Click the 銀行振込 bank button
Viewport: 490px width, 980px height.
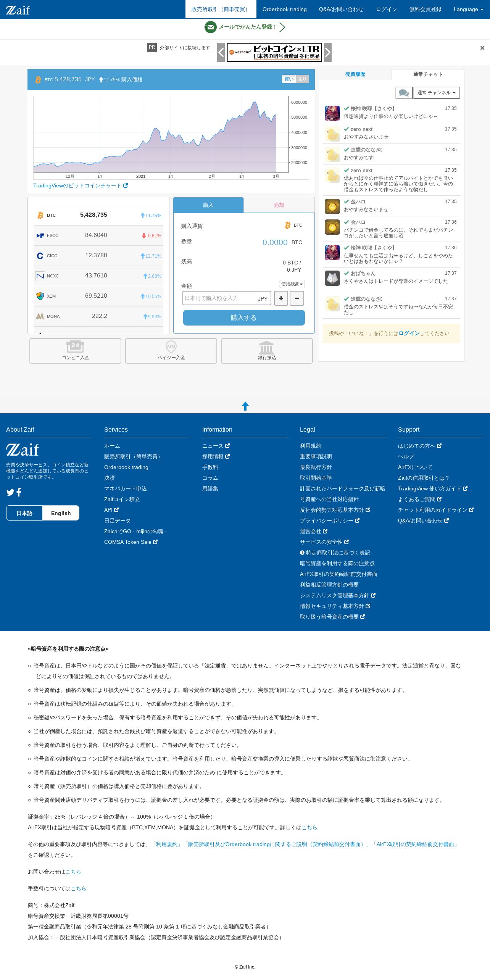[x=267, y=351]
